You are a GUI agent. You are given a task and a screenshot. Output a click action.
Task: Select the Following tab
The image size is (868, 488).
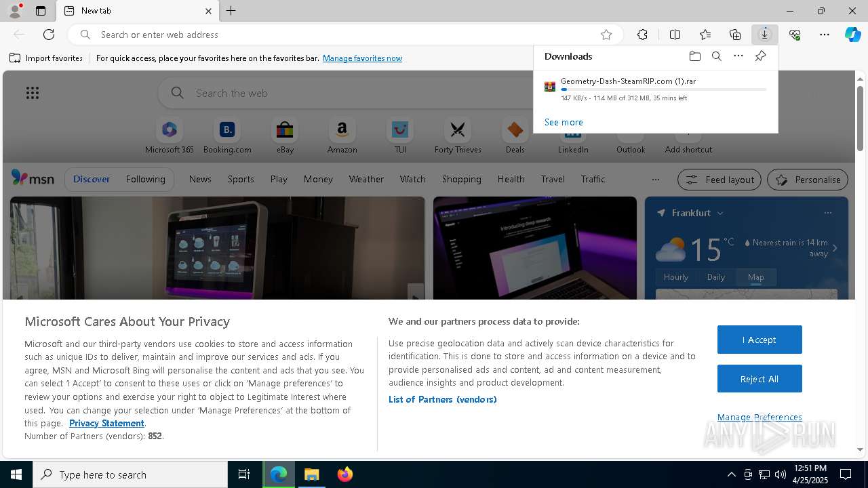[x=145, y=179]
